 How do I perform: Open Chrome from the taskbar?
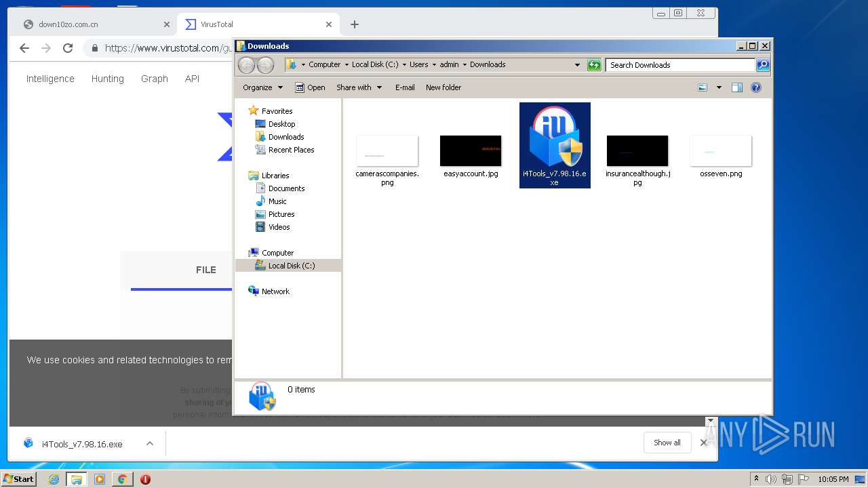click(x=122, y=479)
